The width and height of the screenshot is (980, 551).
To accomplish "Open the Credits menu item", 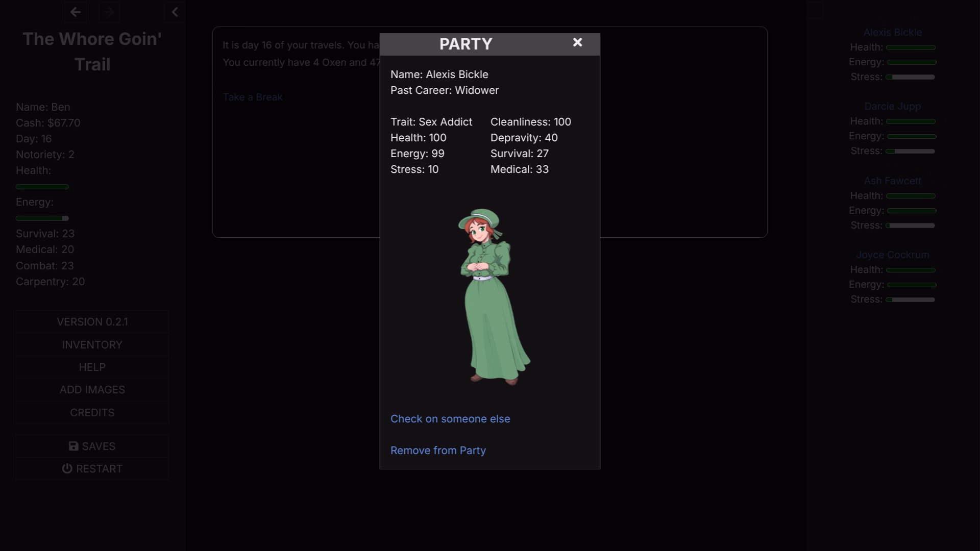I will pos(92,413).
